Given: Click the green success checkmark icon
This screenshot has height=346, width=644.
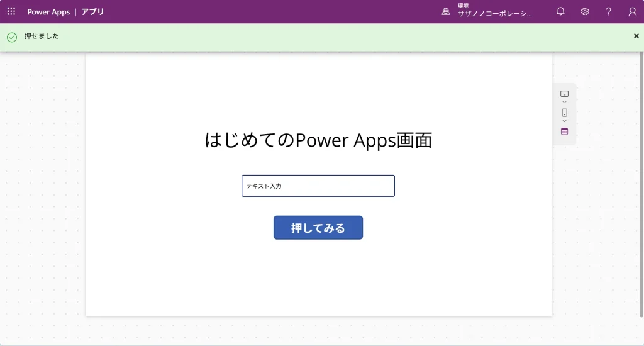Looking at the screenshot, I should pos(11,37).
